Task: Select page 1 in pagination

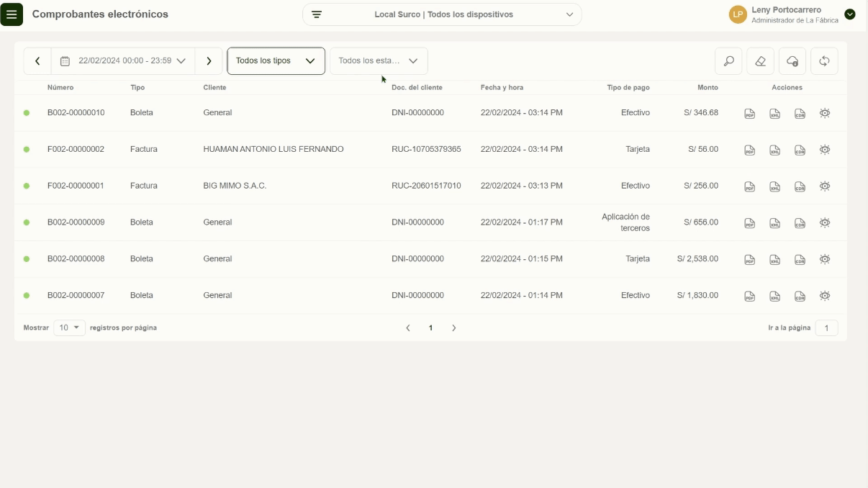Action: (431, 328)
